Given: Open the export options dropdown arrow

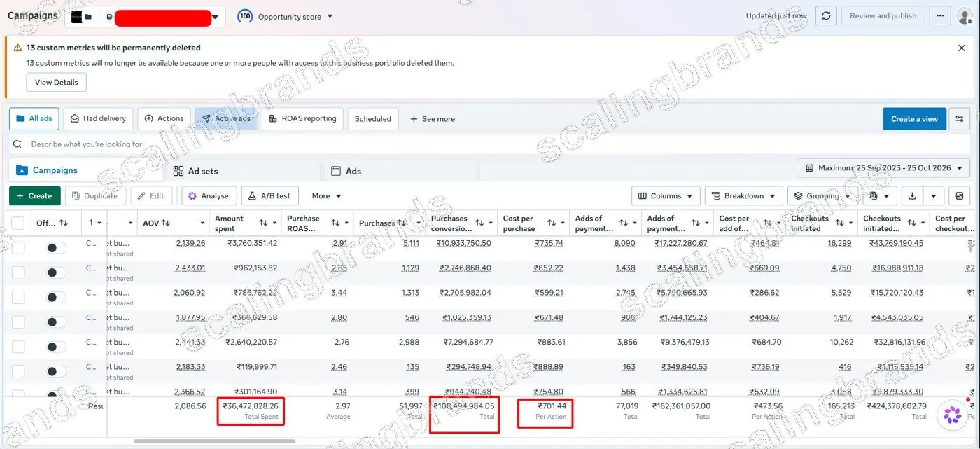Looking at the screenshot, I should [x=934, y=196].
